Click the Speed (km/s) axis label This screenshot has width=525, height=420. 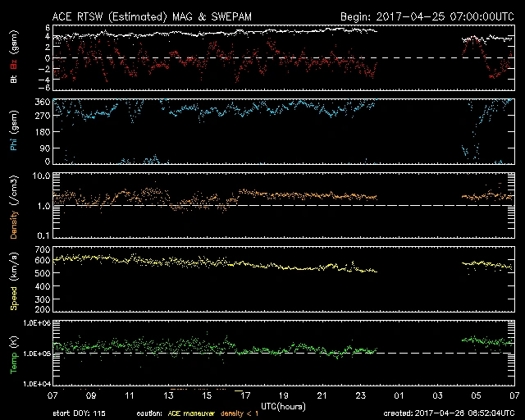pos(11,281)
